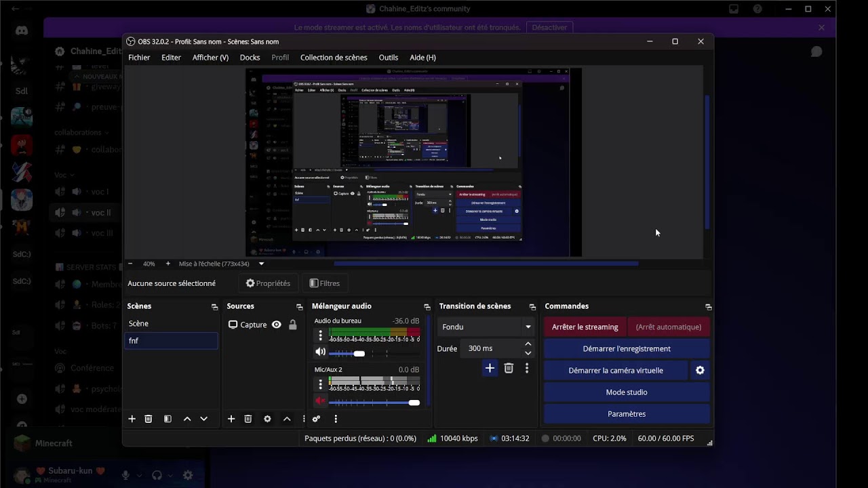Toggle Discord headphones deafen in user panel
This screenshot has width=868, height=488.
(157, 476)
